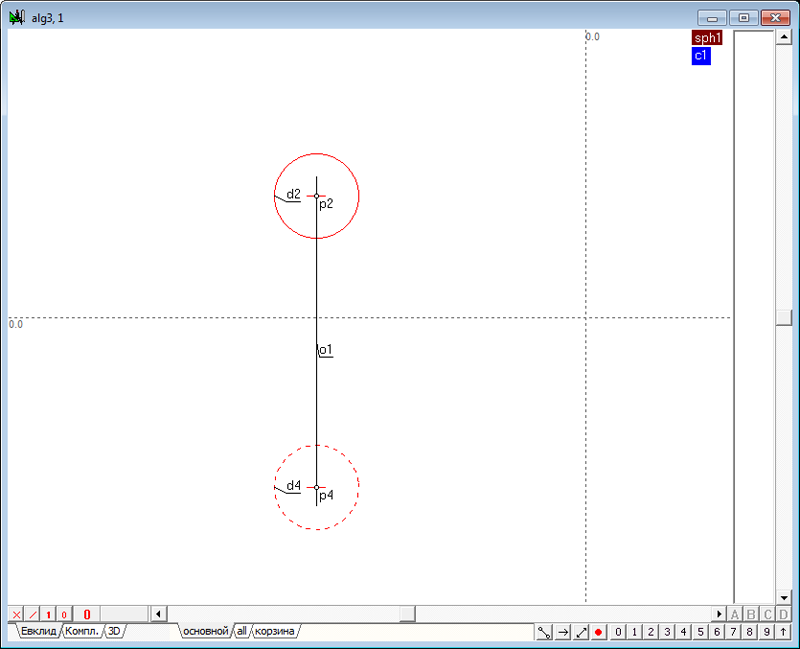
Task: Click the d2 label on the solid circle
Action: (x=293, y=194)
